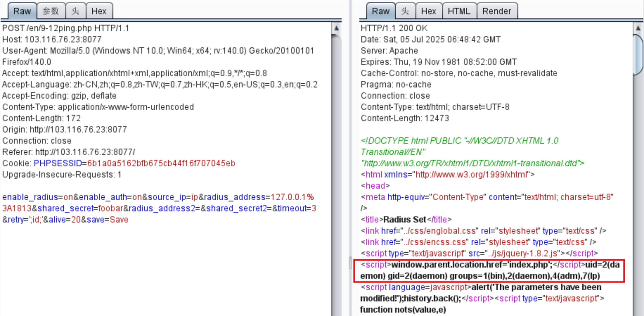
Task: Click the request pane scroll-up arrow
Action: coord(337,28)
